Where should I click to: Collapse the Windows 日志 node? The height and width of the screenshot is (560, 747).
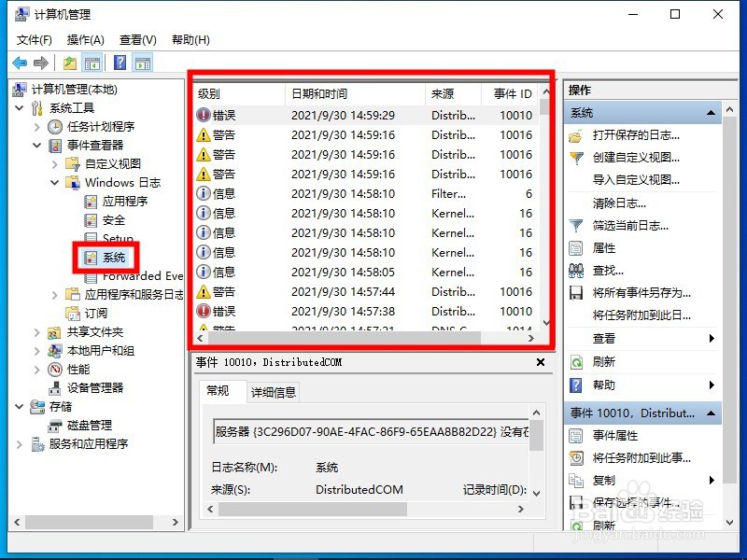53,182
